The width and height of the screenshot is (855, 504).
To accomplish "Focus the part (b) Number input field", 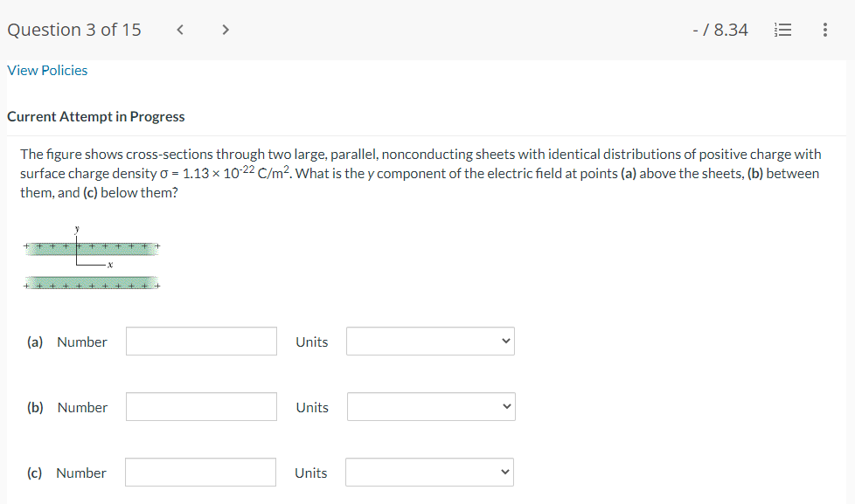I will pos(201,407).
